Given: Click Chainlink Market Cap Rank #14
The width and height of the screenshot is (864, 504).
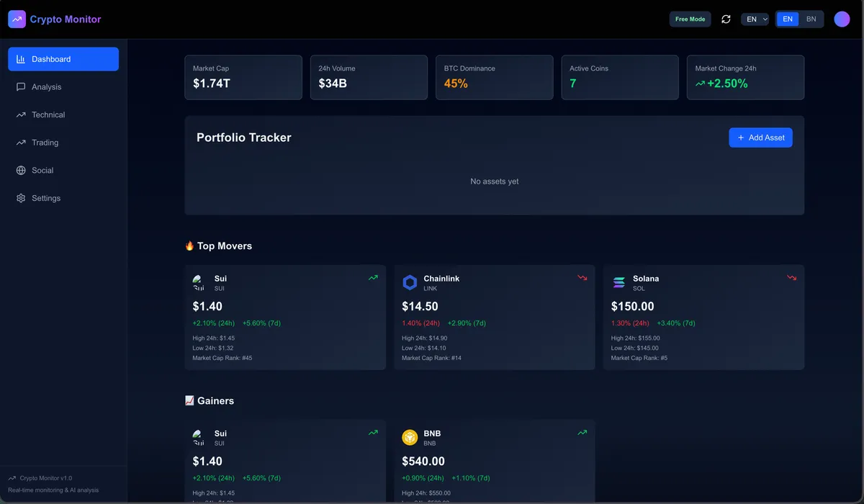Looking at the screenshot, I should point(432,358).
